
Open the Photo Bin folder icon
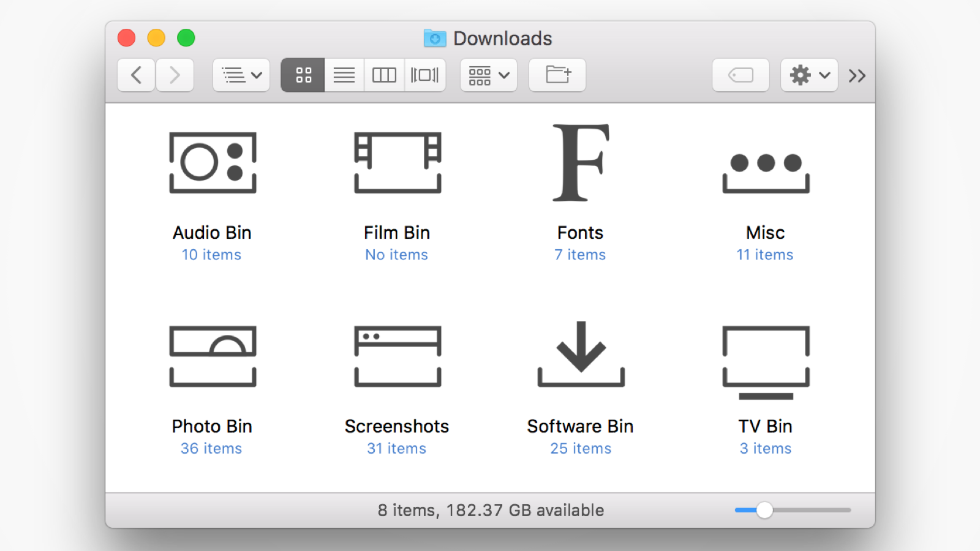point(213,356)
